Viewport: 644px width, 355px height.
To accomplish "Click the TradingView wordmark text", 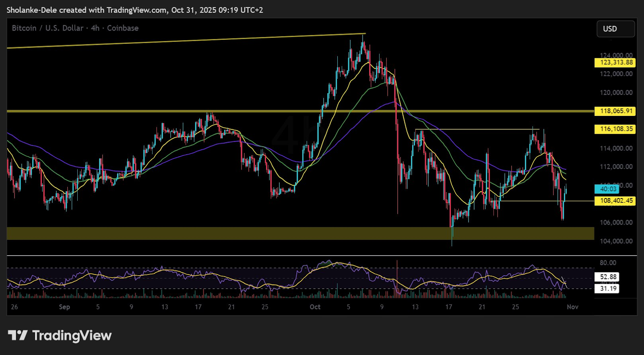I will click(72, 336).
